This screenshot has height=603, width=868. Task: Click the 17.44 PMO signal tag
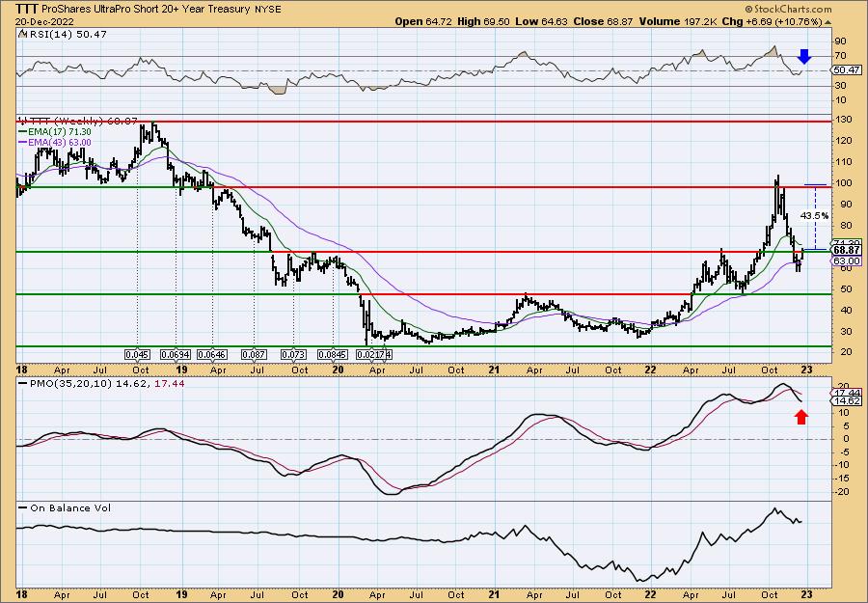tap(847, 392)
